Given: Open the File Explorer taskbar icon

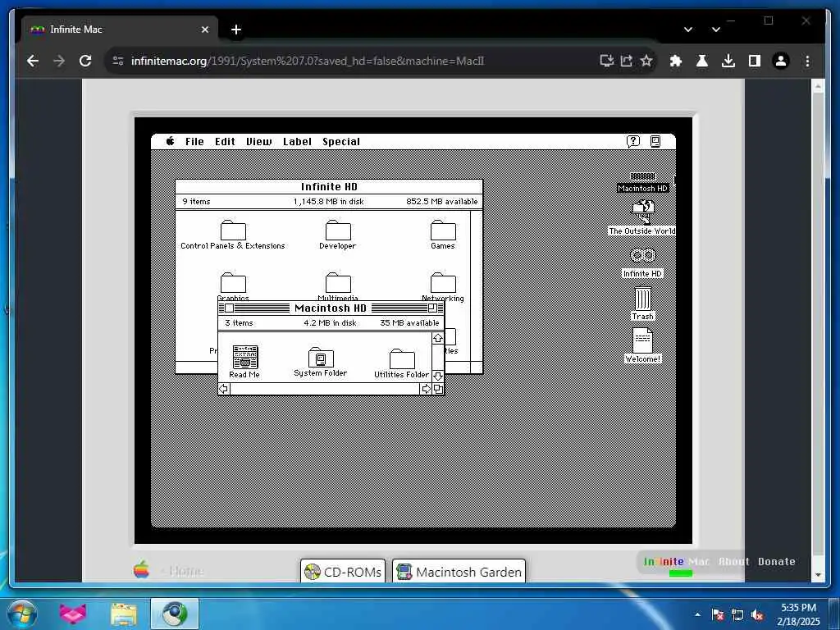Looking at the screenshot, I should (124, 614).
